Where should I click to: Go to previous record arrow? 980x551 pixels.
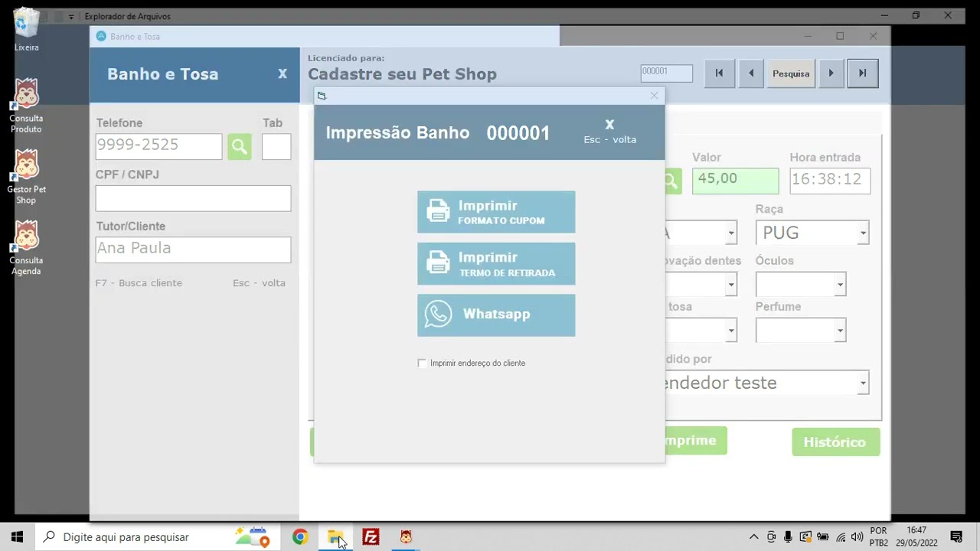pos(751,73)
